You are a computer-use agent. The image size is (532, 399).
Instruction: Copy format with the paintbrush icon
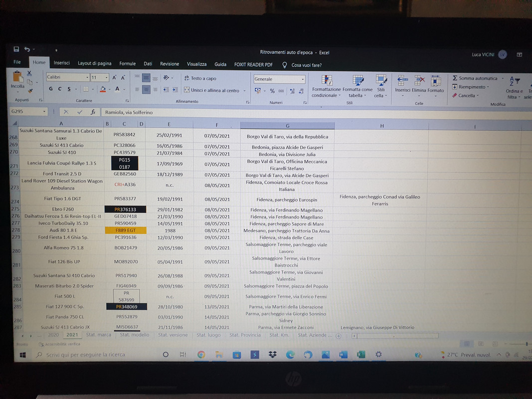(x=30, y=91)
